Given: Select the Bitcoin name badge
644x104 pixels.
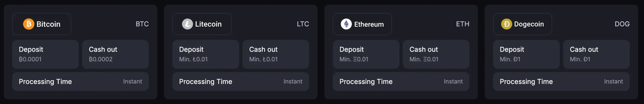Looking at the screenshot, I should point(42,24).
